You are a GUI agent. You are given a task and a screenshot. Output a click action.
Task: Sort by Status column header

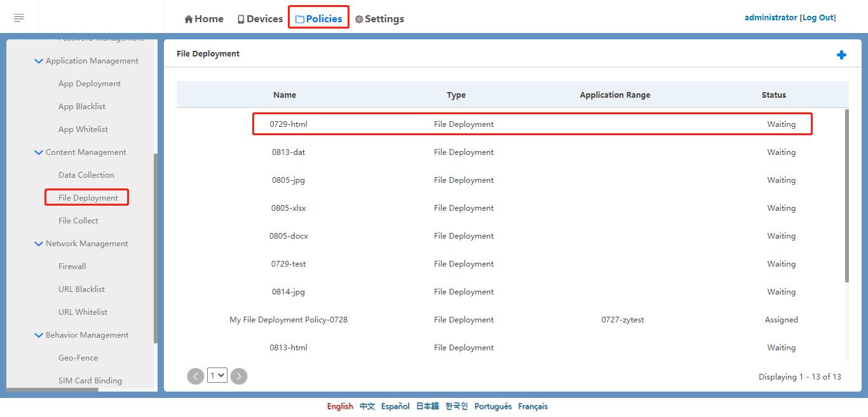coord(773,95)
